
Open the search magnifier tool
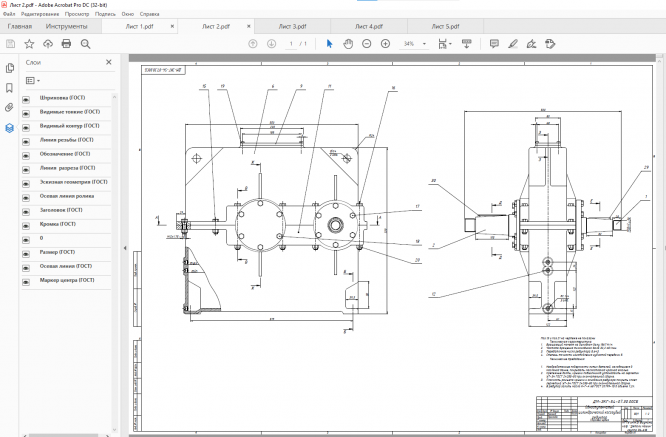click(x=86, y=44)
